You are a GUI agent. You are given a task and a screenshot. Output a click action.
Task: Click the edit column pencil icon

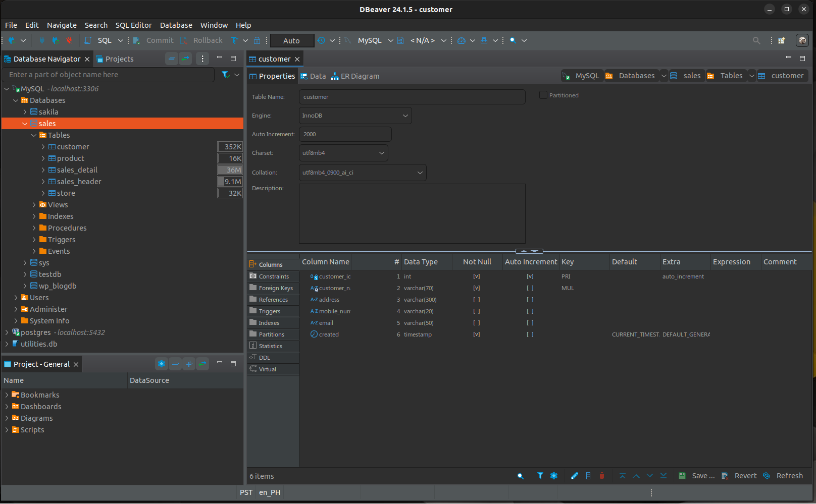(x=574, y=476)
